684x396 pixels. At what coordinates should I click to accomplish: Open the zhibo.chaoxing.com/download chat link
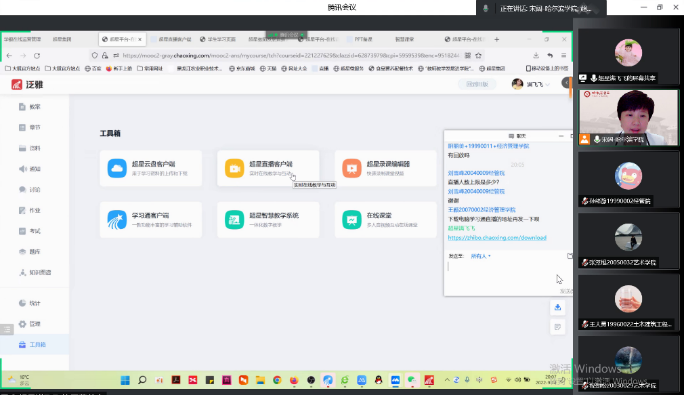[x=497, y=238]
